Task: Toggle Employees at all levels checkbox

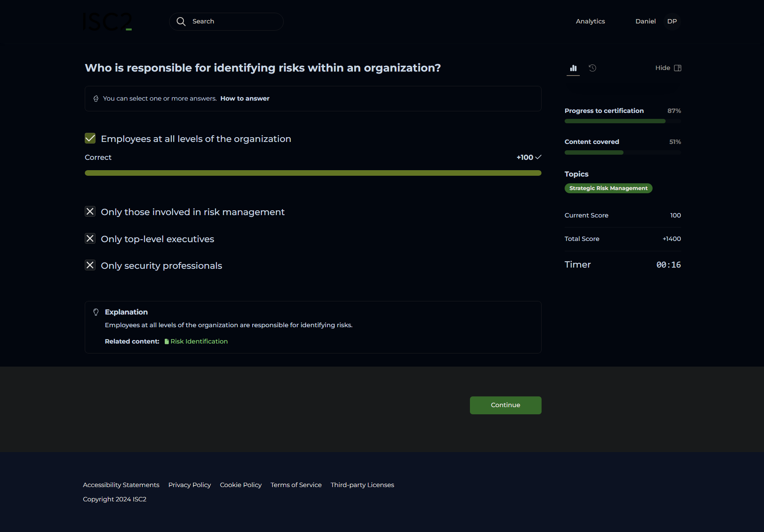Action: (x=90, y=138)
